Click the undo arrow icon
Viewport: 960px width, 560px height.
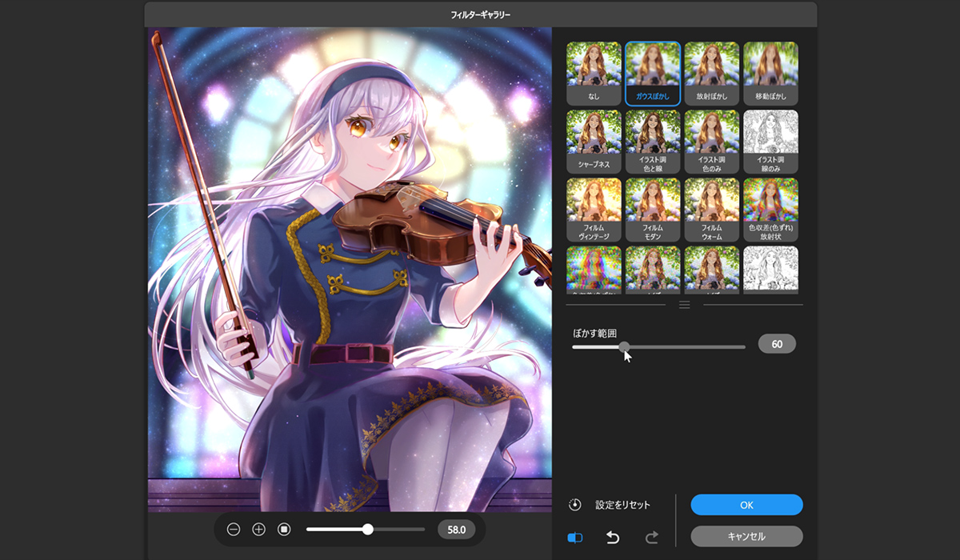(x=613, y=538)
